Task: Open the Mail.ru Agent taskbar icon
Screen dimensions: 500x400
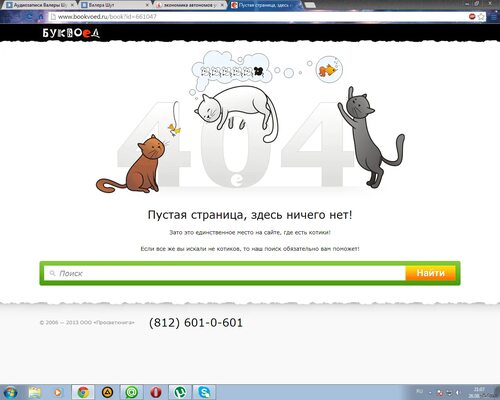Action: (x=132, y=392)
